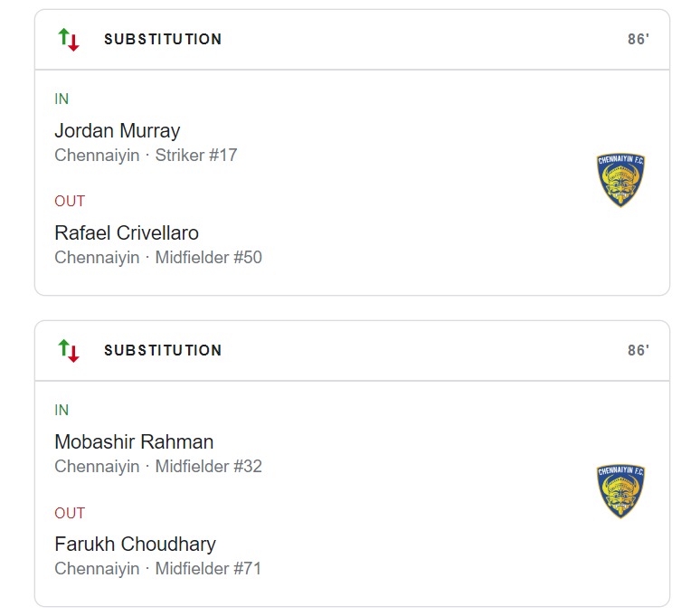Image resolution: width=681 pixels, height=616 pixels.
Task: Open Jordan Murray player name
Action: pos(118,131)
